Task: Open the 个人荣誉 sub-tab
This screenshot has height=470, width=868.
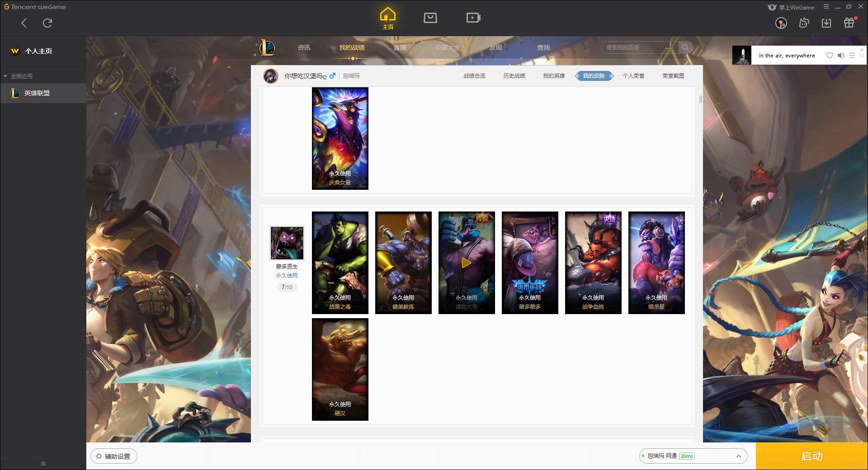Action: click(x=633, y=76)
